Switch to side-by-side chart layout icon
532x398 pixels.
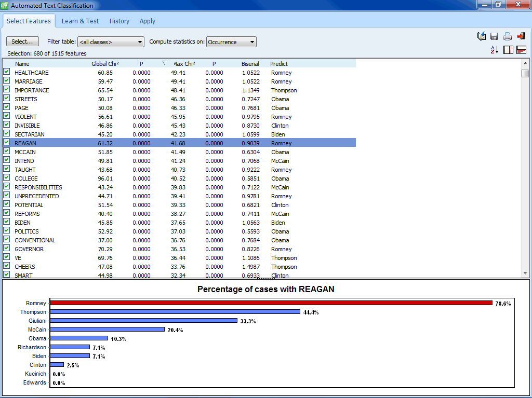click(x=508, y=50)
